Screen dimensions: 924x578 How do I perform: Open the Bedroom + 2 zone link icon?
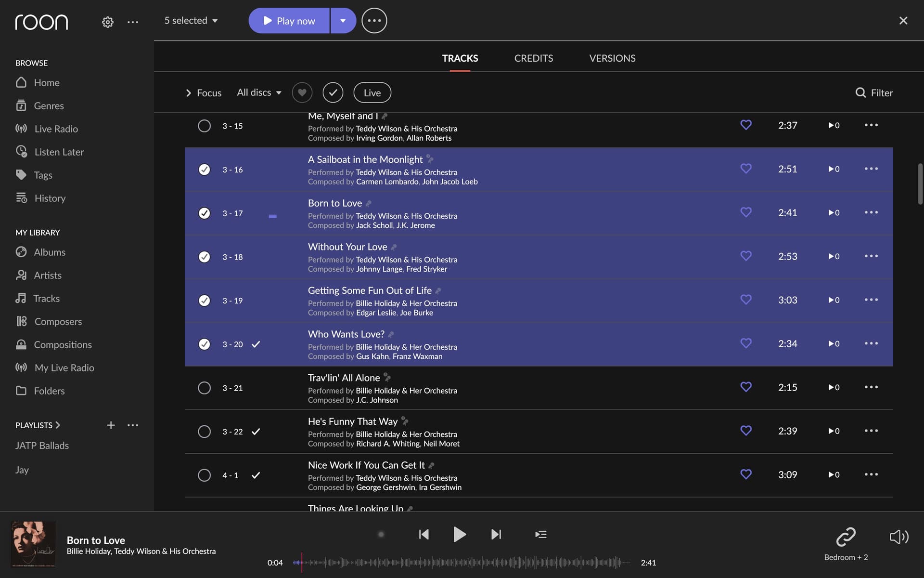click(846, 537)
